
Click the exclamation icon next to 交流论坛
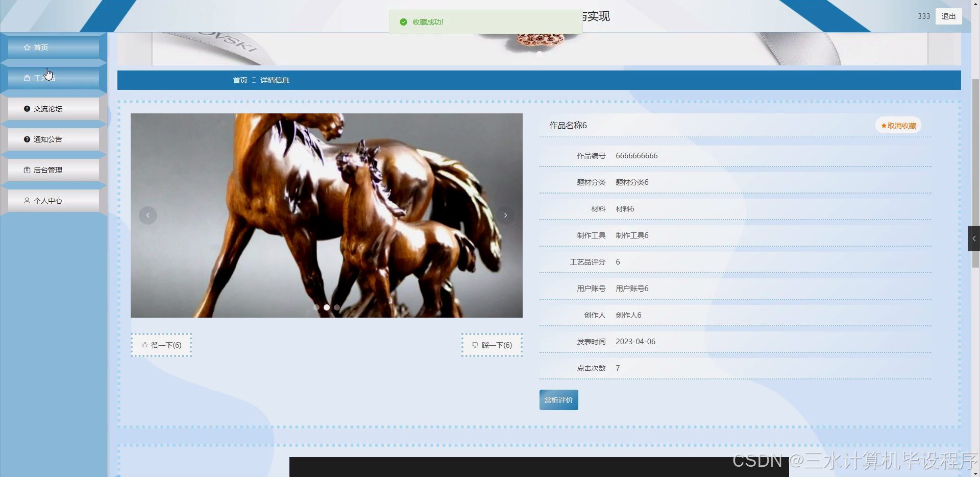pos(27,108)
